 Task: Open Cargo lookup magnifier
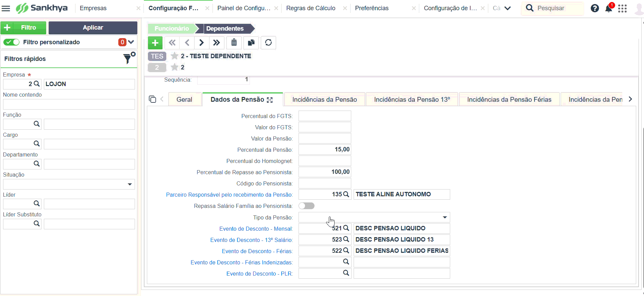(x=37, y=144)
